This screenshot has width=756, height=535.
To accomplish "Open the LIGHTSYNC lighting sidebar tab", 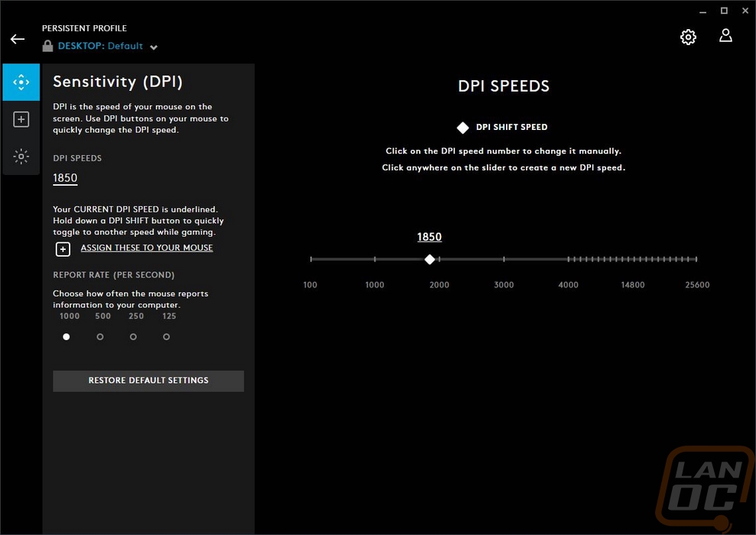I will 21,157.
